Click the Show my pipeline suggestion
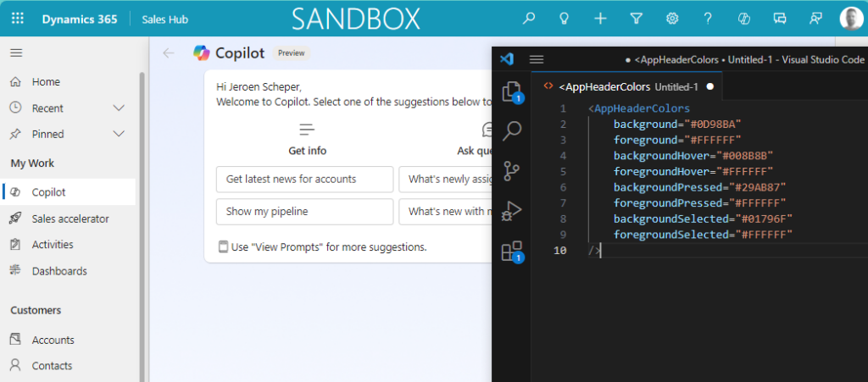The width and height of the screenshot is (868, 382). (304, 212)
